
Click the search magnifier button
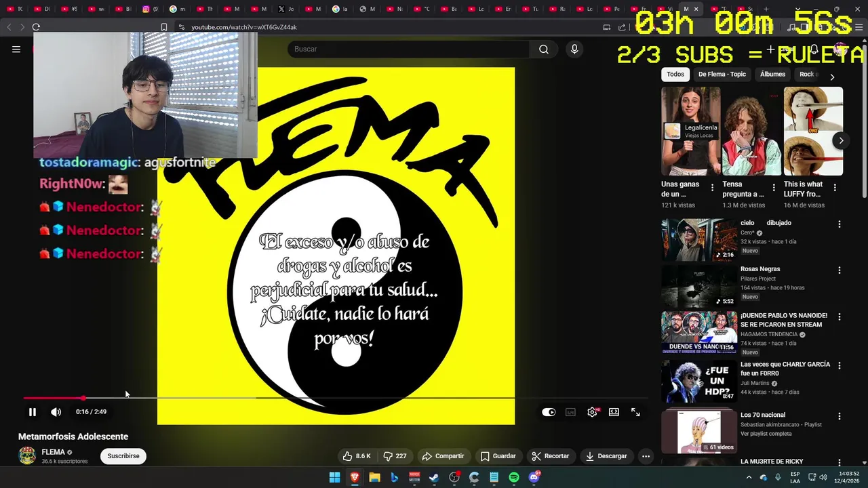click(544, 49)
